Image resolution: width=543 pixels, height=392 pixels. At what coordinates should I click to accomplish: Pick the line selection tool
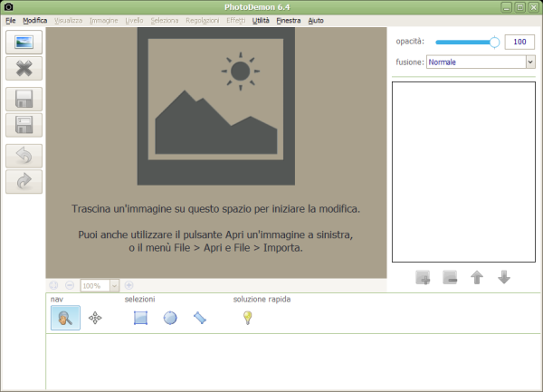click(x=200, y=318)
